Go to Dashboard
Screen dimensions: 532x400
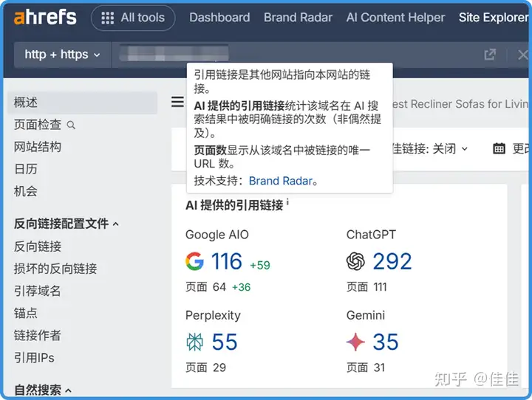coord(219,17)
